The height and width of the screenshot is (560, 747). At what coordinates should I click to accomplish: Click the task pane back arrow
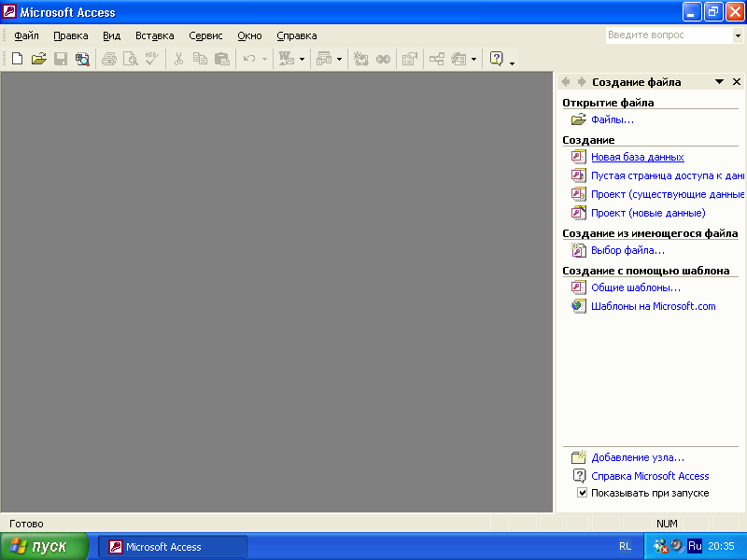point(566,82)
